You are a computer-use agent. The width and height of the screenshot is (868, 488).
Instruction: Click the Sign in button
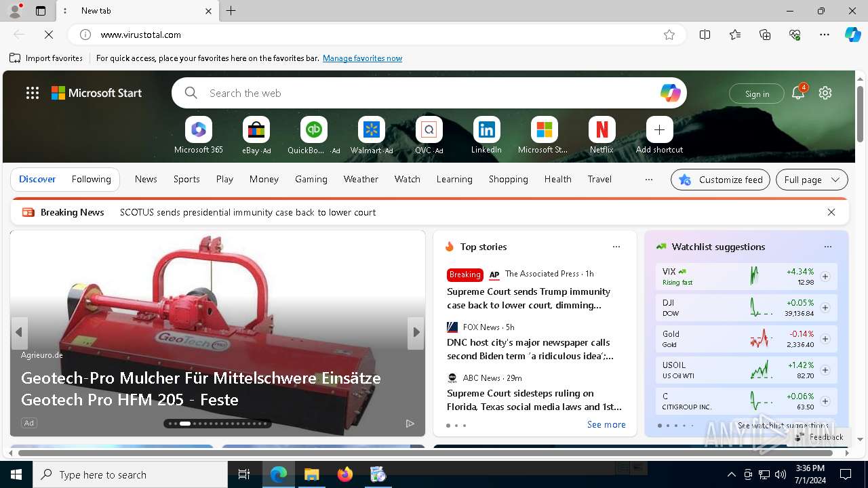pos(757,94)
